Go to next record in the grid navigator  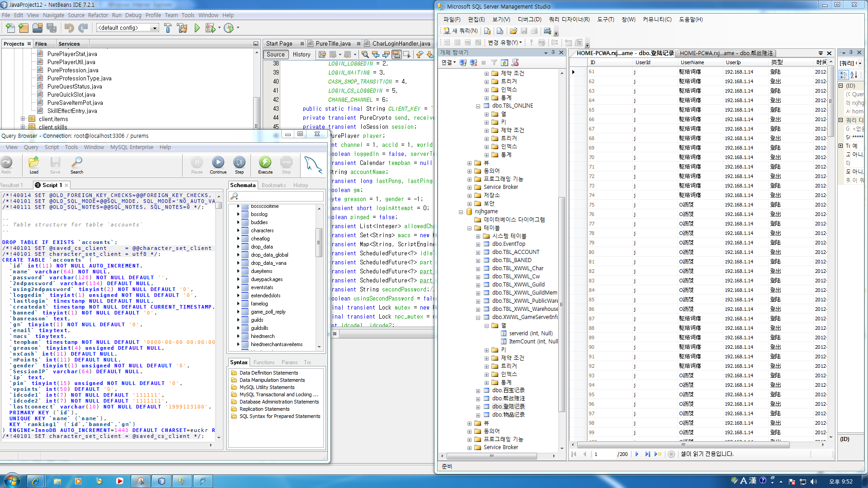coord(637,454)
